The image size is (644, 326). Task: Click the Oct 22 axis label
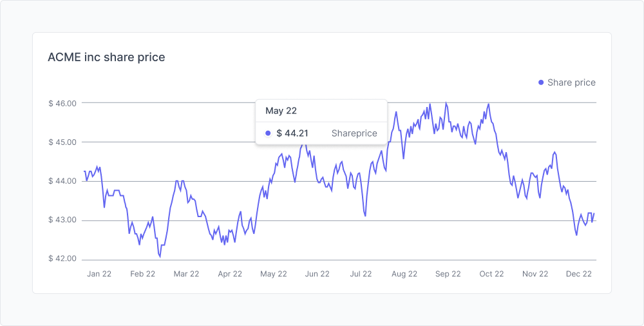491,274
